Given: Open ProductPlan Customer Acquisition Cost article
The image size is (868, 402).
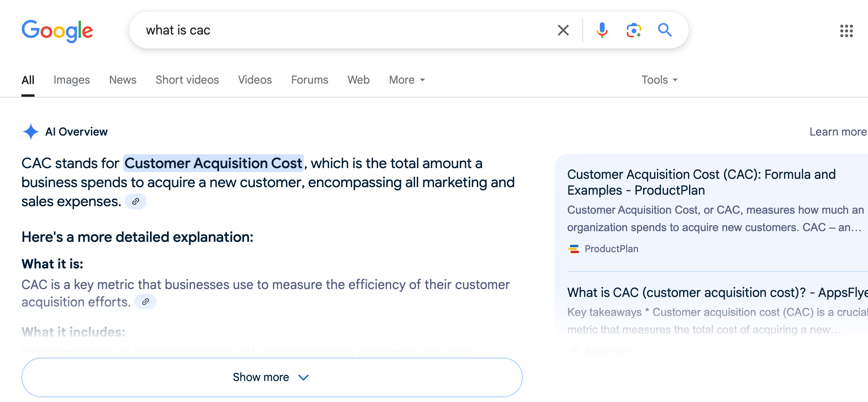Looking at the screenshot, I should (x=701, y=182).
